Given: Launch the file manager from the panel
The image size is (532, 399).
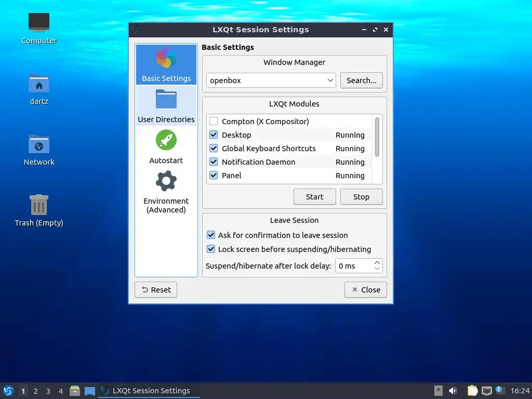Looking at the screenshot, I should pyautogui.click(x=75, y=391).
